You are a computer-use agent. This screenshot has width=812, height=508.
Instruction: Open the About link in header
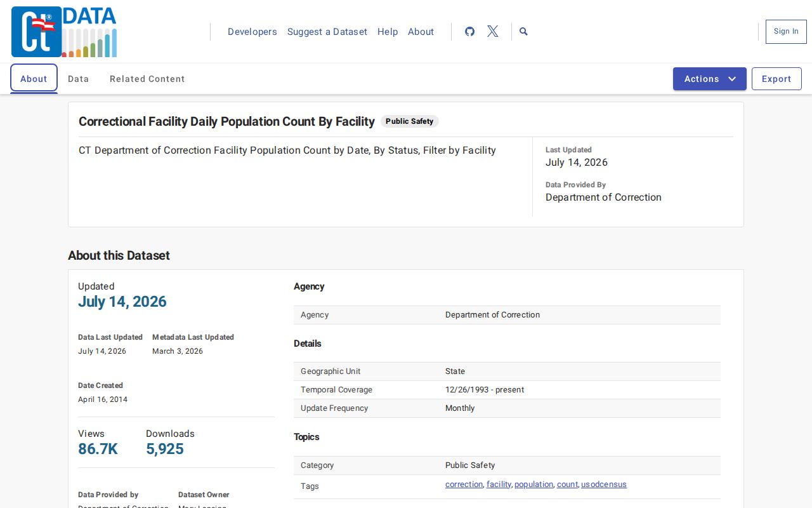pyautogui.click(x=421, y=32)
